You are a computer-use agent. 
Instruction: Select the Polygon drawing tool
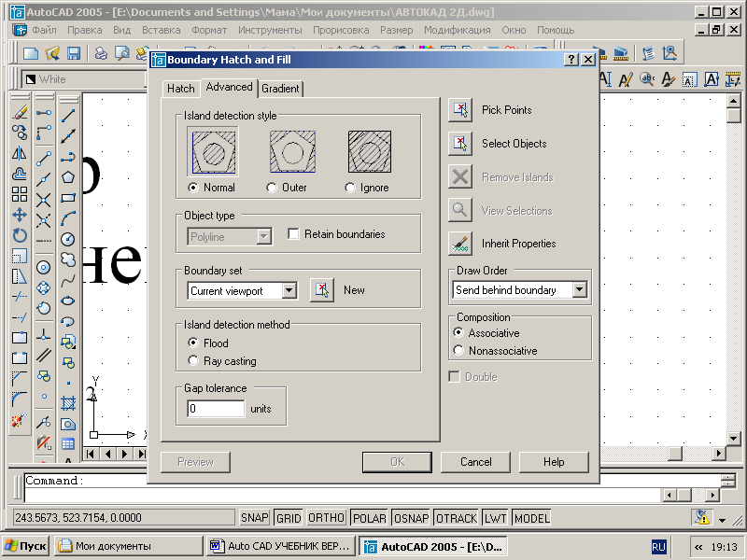click(68, 177)
